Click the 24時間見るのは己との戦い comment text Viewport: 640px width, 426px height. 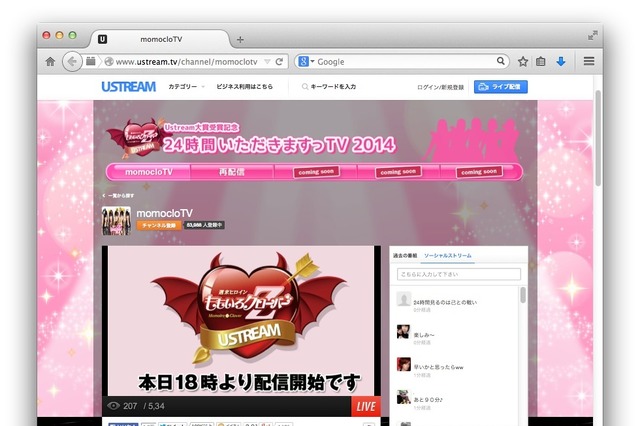pos(445,302)
